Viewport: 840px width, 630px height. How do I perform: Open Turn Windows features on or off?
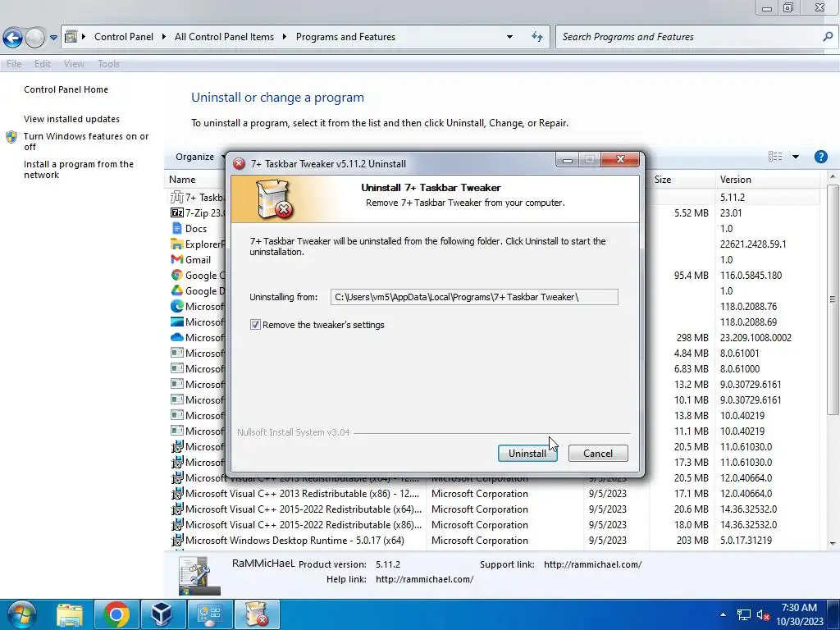pyautogui.click(x=85, y=141)
